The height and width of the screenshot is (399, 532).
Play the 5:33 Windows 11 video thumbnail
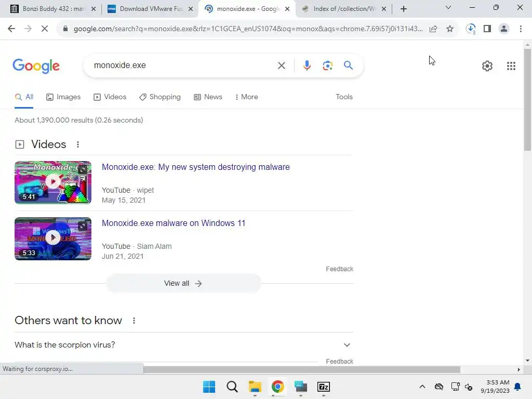pyautogui.click(x=53, y=238)
